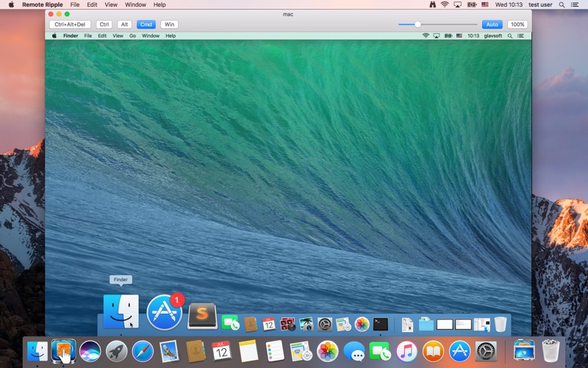The width and height of the screenshot is (588, 368).
Task: Click the mac window title
Action: pyautogui.click(x=288, y=14)
